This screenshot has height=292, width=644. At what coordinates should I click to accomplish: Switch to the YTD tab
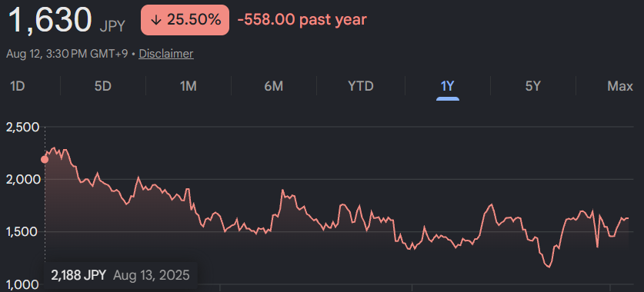click(361, 87)
